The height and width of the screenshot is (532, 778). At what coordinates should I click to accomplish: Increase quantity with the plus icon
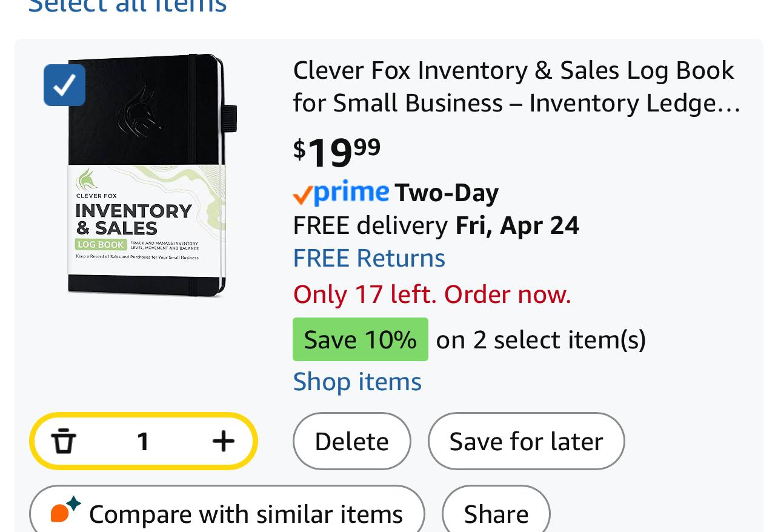(223, 441)
